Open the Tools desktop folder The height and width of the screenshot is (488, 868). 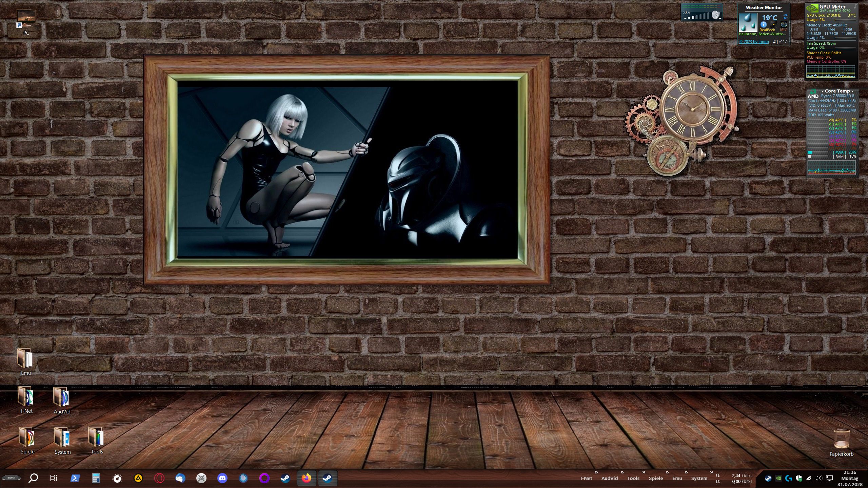point(97,441)
